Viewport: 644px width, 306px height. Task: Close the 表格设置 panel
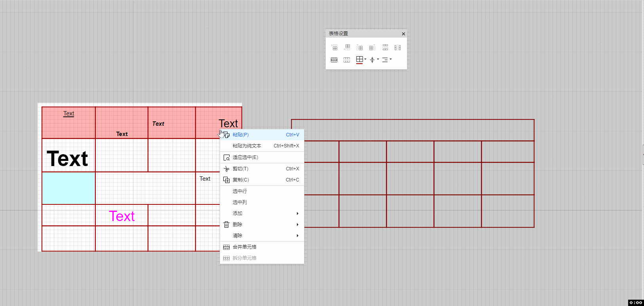[x=403, y=34]
